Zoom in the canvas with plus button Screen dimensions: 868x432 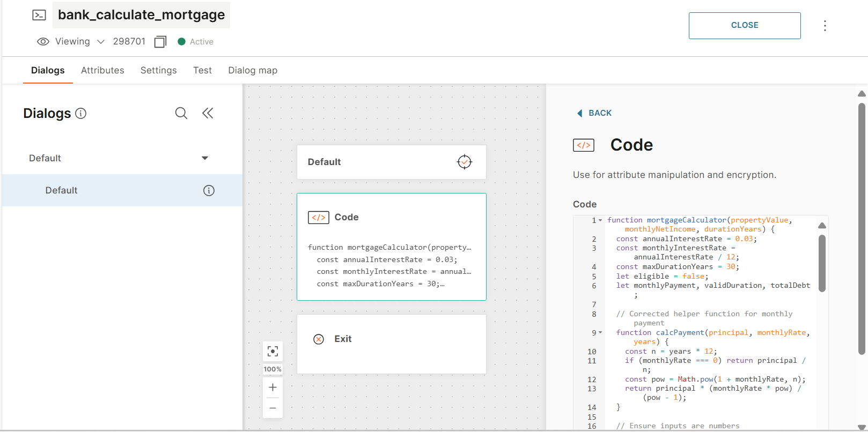273,387
